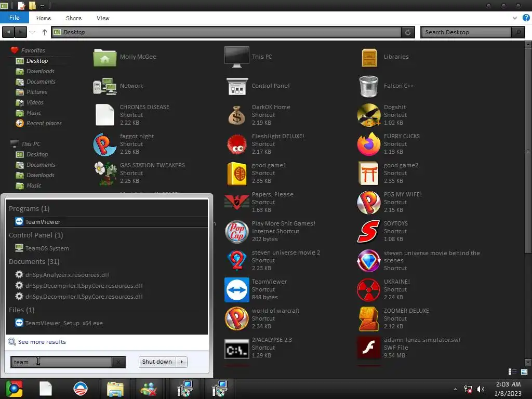
Task: Switch to the Home ribbon tab
Action: 44,18
